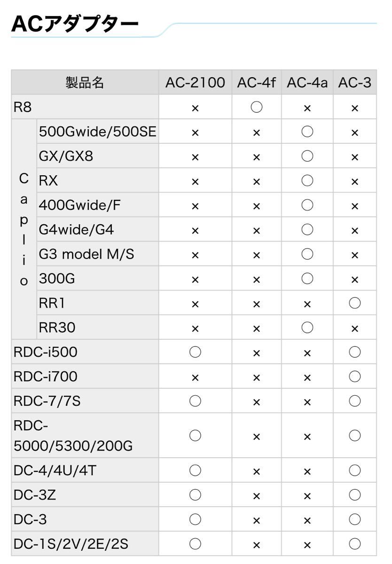This screenshot has width=392, height=564.
Task: Select the RDC-5000/5300/200G row label
Action: [x=73, y=436]
